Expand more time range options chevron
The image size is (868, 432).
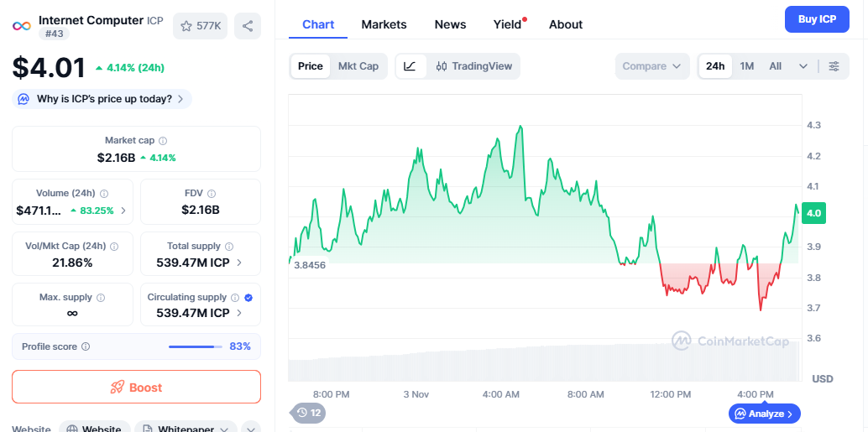pyautogui.click(x=803, y=66)
